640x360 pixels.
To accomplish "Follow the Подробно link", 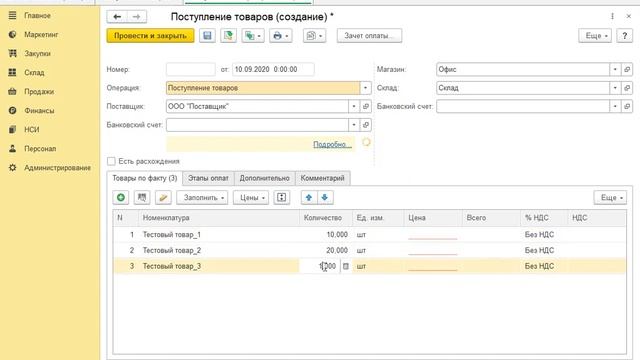I will pos(332,144).
